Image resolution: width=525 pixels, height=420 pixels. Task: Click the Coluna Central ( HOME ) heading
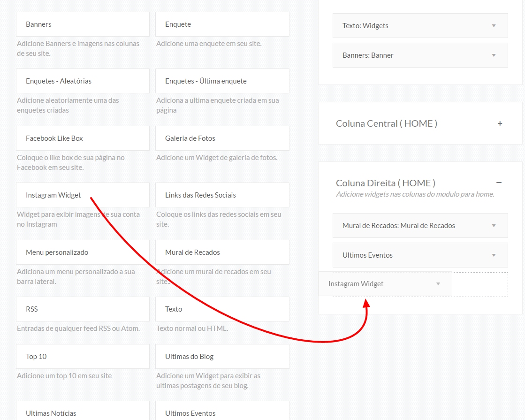[x=387, y=123]
